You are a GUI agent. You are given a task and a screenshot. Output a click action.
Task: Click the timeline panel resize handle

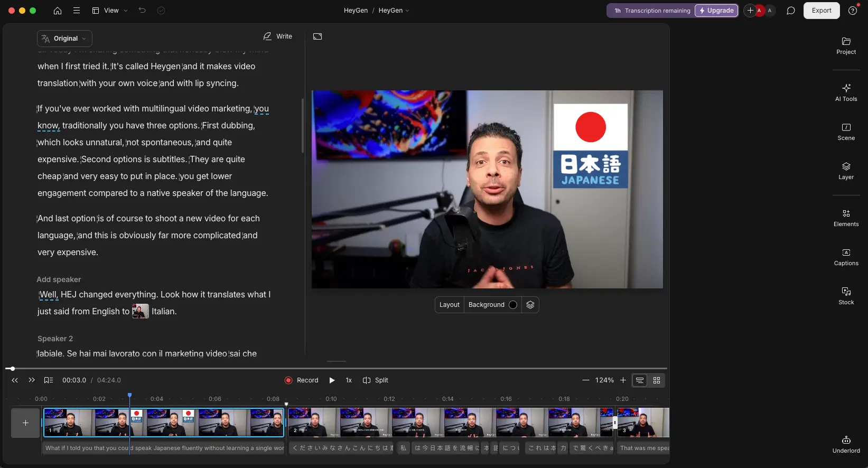[336, 361]
